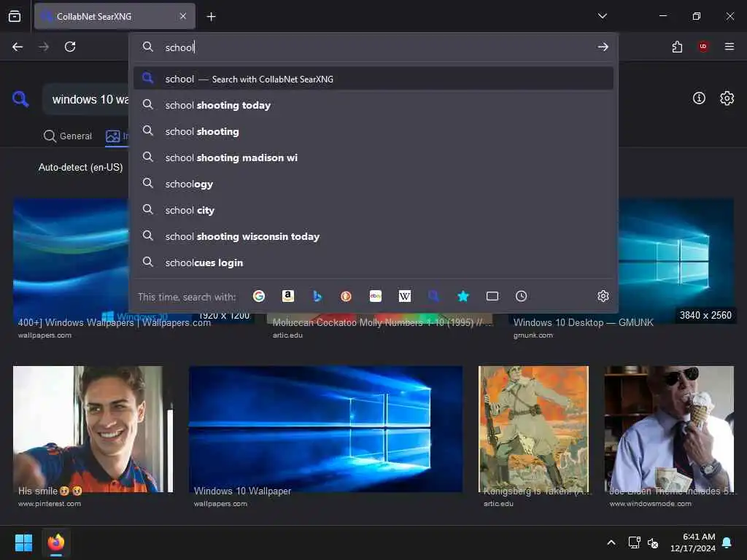Viewport: 747px width, 560px height.
Task: Open the 'Windows 10 Wallpaper' image result
Action: point(325,429)
